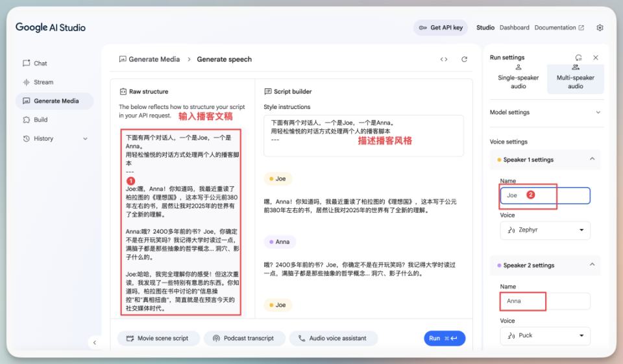The height and width of the screenshot is (364, 623).
Task: Click the first Joe dialogue text in Script builder
Action: (x=360, y=206)
